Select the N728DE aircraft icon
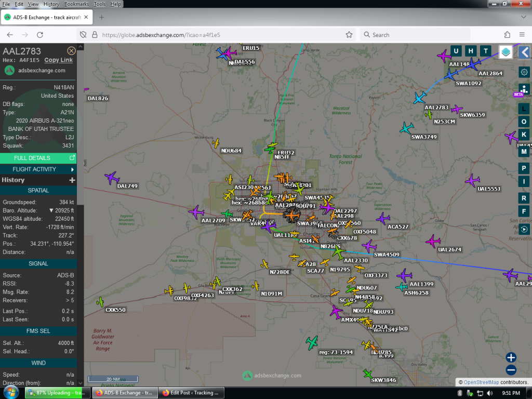This screenshot has height=399, width=532. (264, 264)
